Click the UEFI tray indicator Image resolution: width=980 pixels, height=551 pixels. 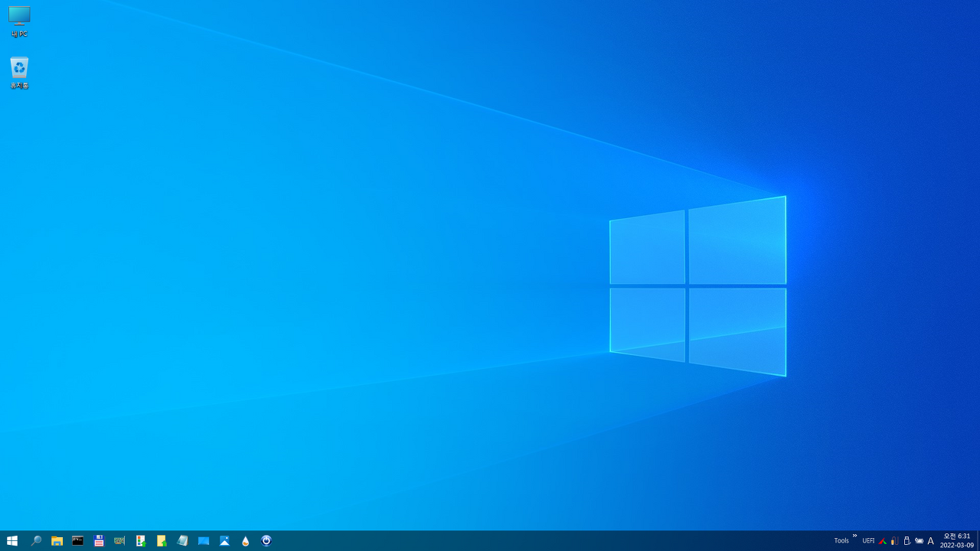click(x=868, y=540)
